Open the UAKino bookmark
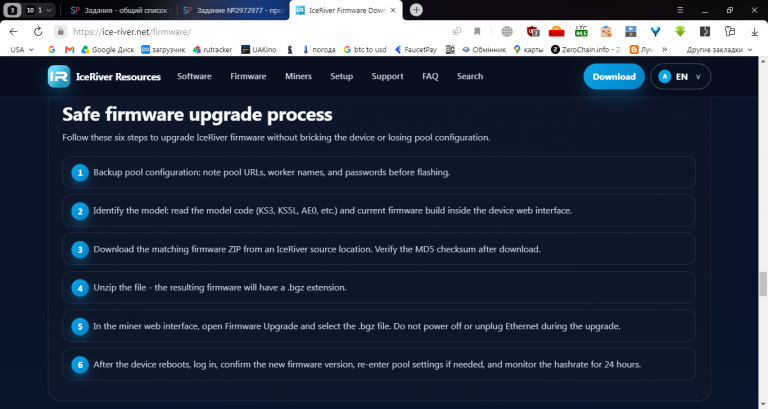768x409 pixels. (x=259, y=49)
